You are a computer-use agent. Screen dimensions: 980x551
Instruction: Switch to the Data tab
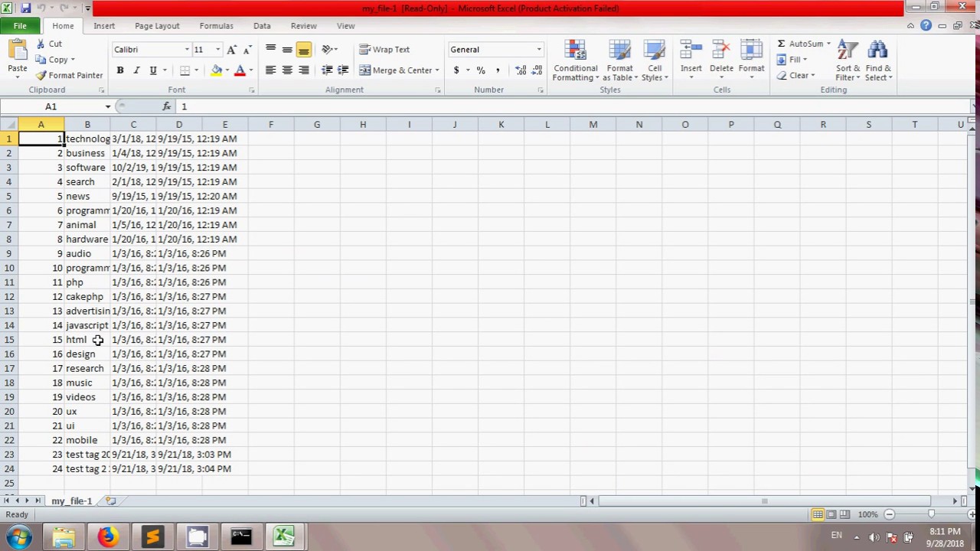(x=262, y=26)
